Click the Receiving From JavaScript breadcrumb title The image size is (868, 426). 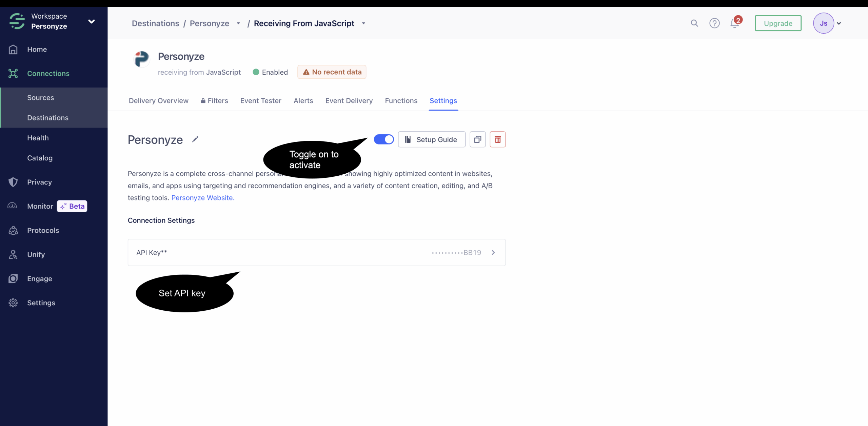point(304,23)
